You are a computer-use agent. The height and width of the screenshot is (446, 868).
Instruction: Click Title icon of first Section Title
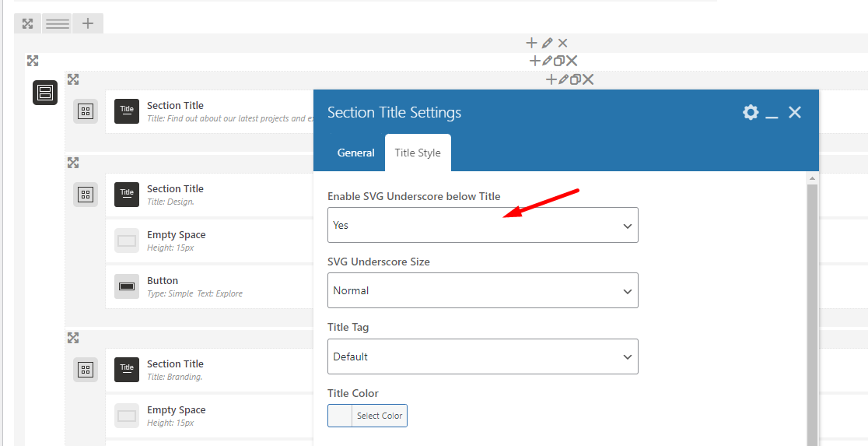point(127,111)
